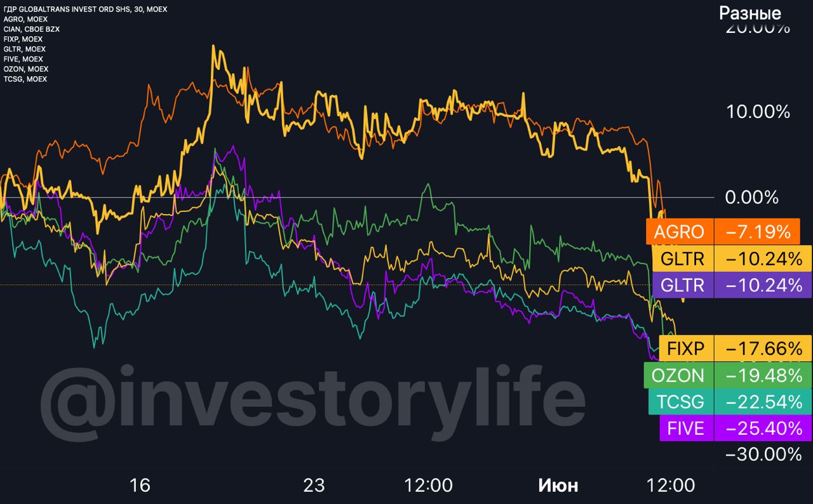Pick the GLTR, MOEX legend entry
Image resolution: width=813 pixels, height=504 pixels.
pos(24,49)
